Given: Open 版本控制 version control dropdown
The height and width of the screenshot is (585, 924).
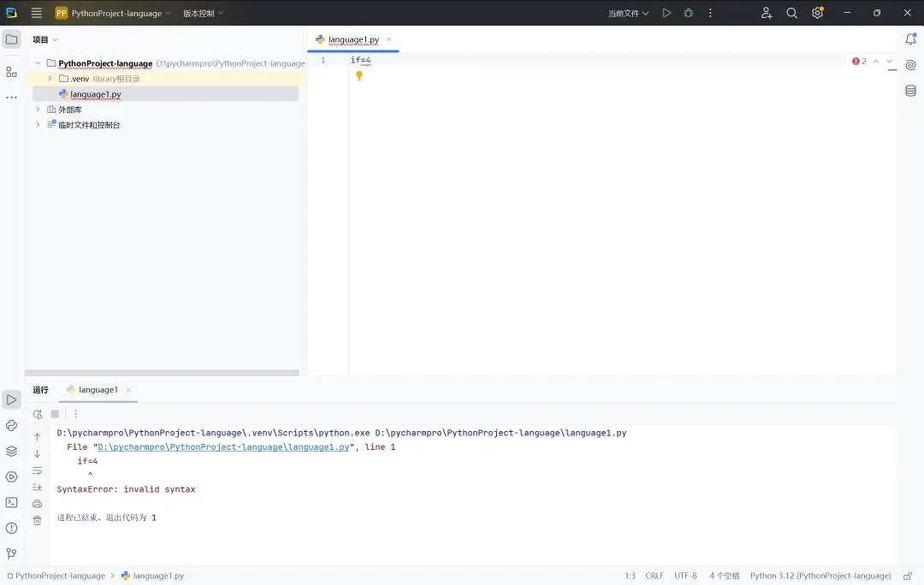Looking at the screenshot, I should click(203, 13).
